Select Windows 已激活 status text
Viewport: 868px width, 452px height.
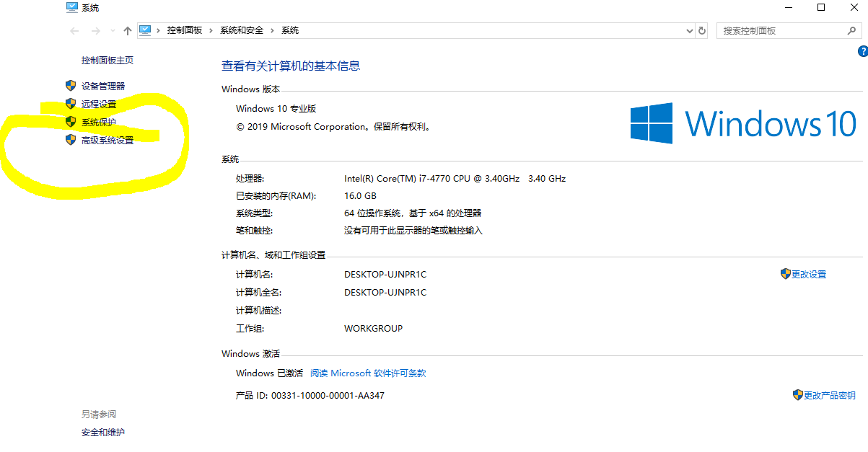(x=270, y=373)
